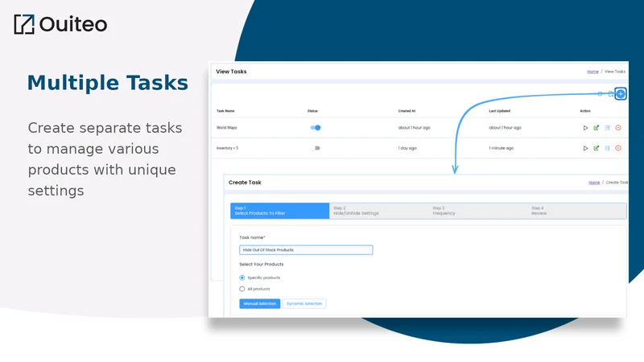
Task: Click the shield icon in View Tasks toolbar
Action: [x=600, y=94]
